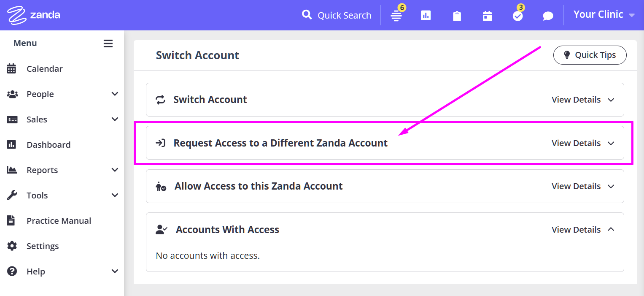Image resolution: width=644 pixels, height=296 pixels.
Task: Click the Quick Tips button
Action: [x=590, y=55]
